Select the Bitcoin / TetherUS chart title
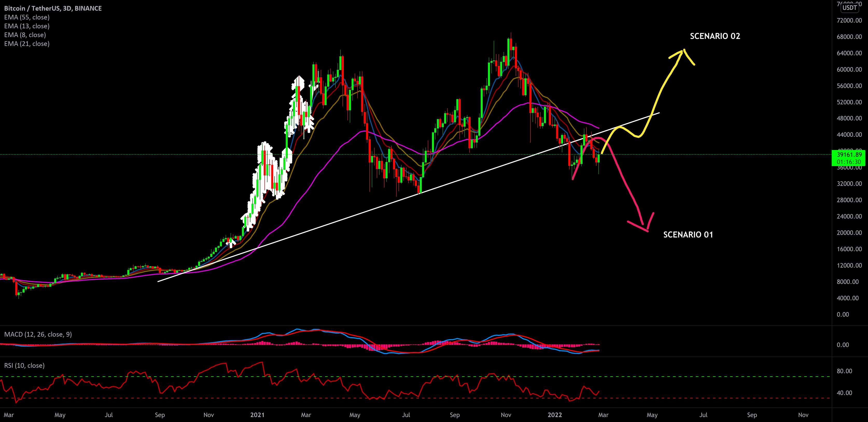 pyautogui.click(x=53, y=8)
